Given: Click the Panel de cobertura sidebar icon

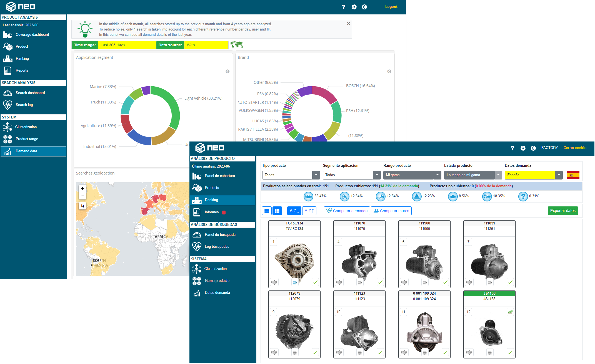Looking at the screenshot, I should tap(197, 176).
